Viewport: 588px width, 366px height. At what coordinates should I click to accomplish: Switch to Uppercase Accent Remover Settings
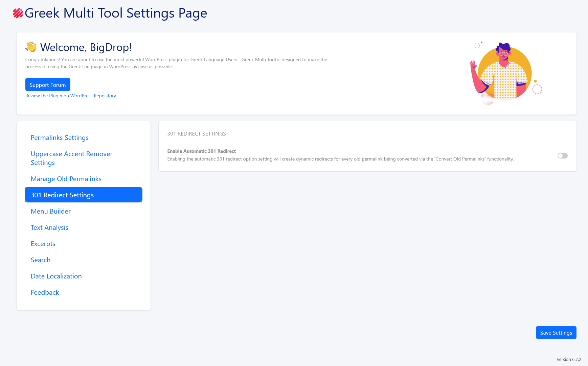[x=71, y=158]
